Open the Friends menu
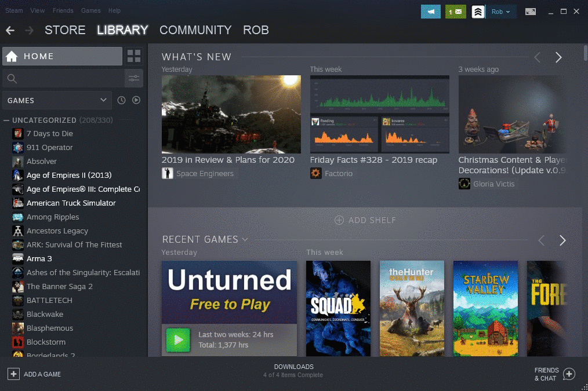 63,10
